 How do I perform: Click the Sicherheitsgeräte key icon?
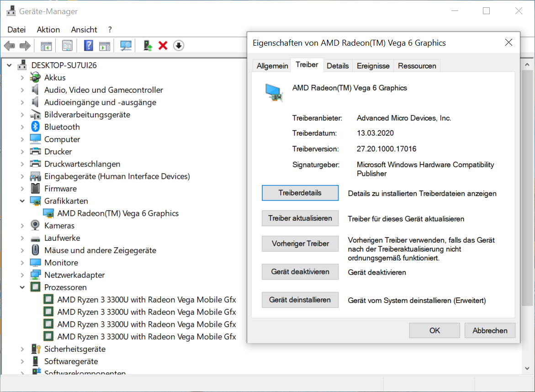pos(36,349)
